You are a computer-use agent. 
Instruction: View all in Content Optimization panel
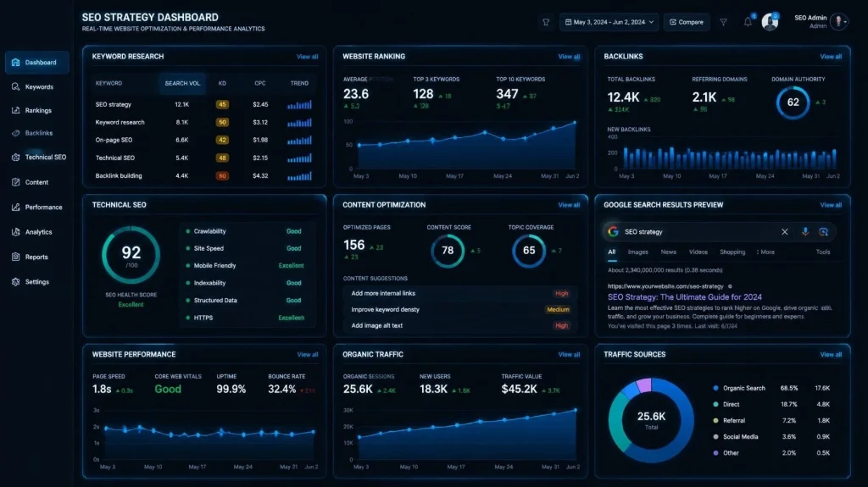coord(569,205)
